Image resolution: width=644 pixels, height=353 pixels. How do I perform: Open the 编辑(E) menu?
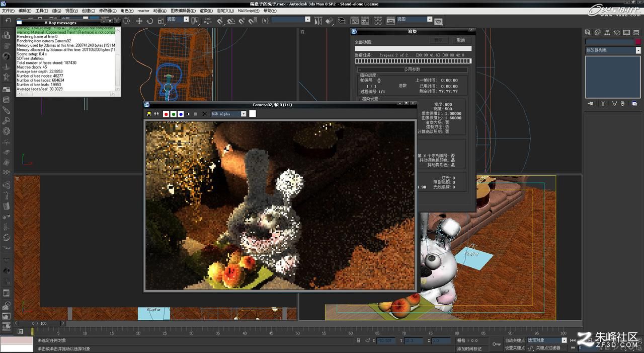25,11
